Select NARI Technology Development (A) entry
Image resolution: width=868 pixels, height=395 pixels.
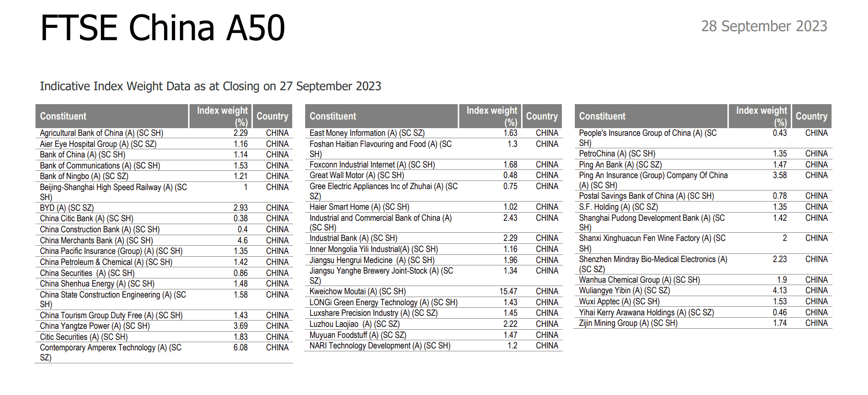pyautogui.click(x=380, y=346)
